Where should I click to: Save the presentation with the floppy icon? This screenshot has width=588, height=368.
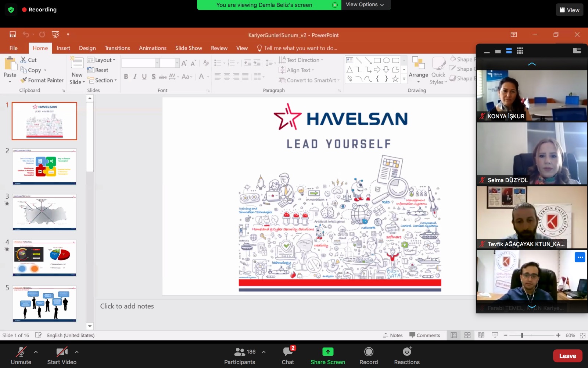[x=12, y=34]
